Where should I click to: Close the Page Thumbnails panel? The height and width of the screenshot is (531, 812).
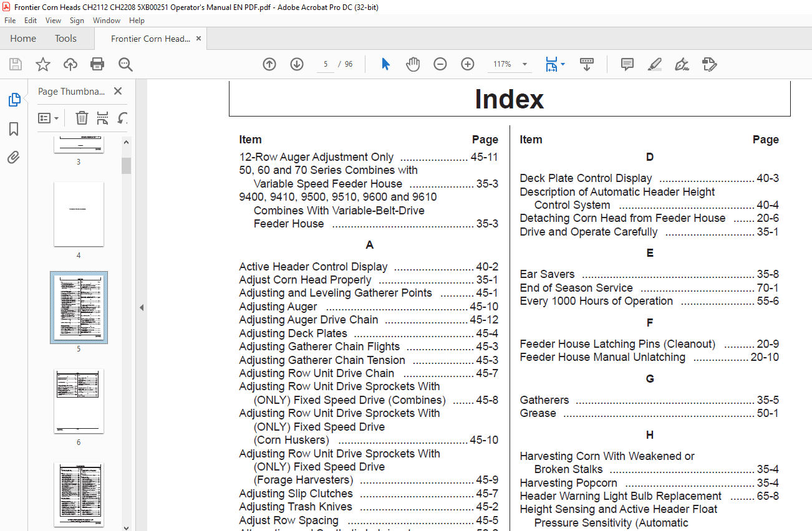pyautogui.click(x=118, y=91)
